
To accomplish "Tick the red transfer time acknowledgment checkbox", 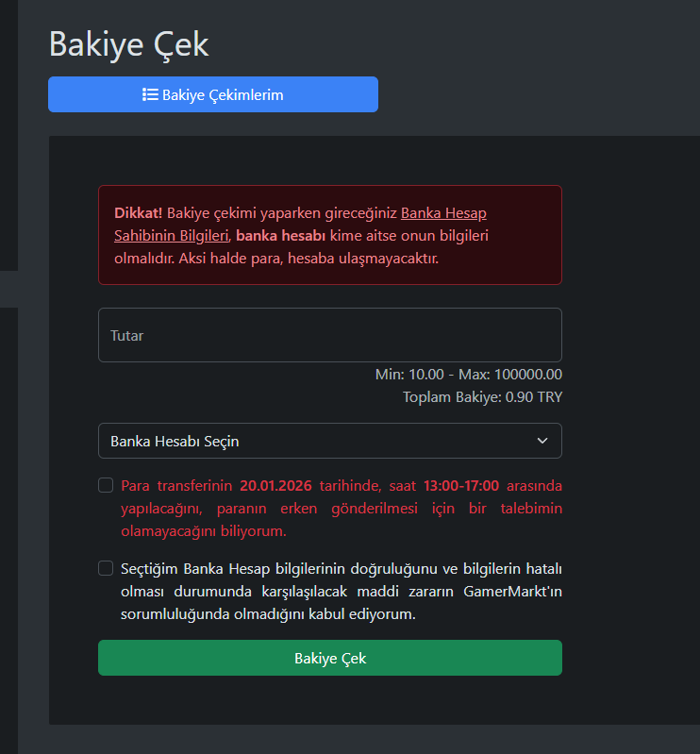I will (106, 485).
